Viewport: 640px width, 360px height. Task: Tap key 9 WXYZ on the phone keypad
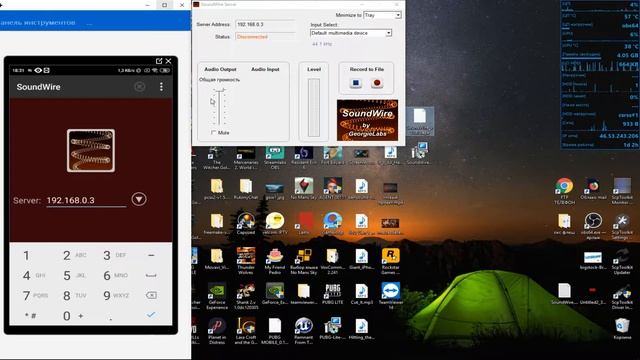point(116,295)
